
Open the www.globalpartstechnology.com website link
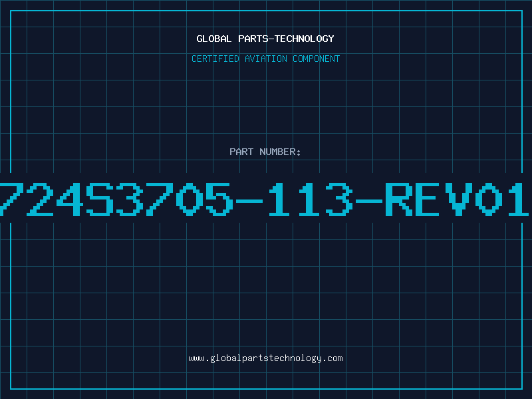(265, 358)
